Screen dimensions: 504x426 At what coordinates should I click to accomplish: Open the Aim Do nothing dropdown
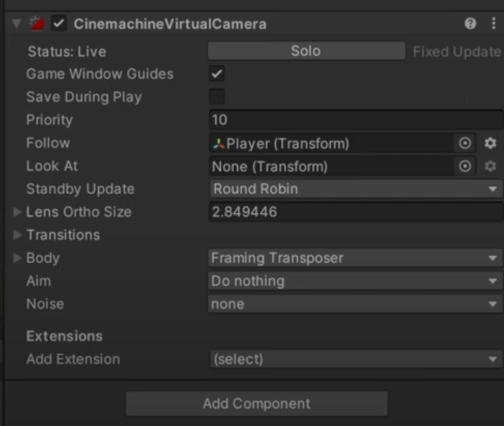[355, 281]
